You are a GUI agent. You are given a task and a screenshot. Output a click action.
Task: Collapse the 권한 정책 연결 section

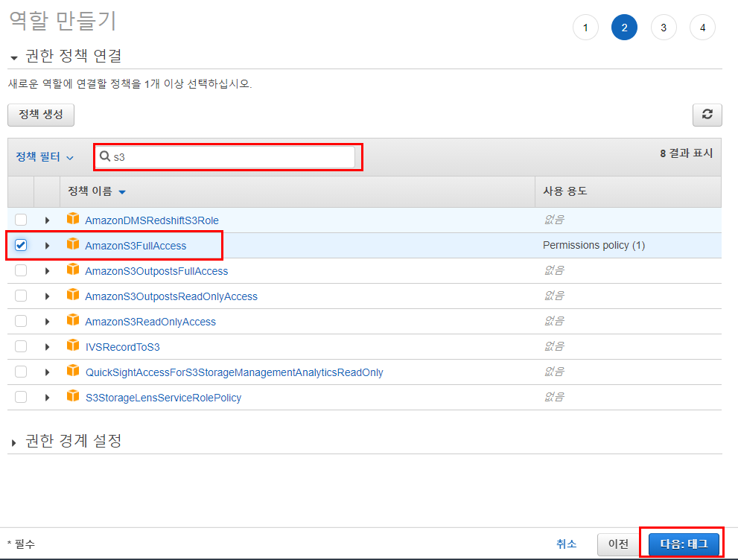tap(13, 58)
